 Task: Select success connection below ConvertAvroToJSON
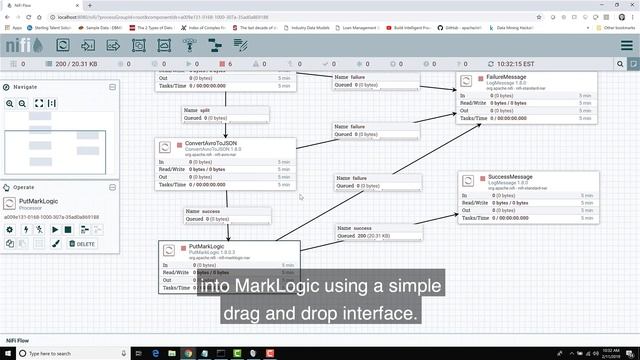(227, 215)
